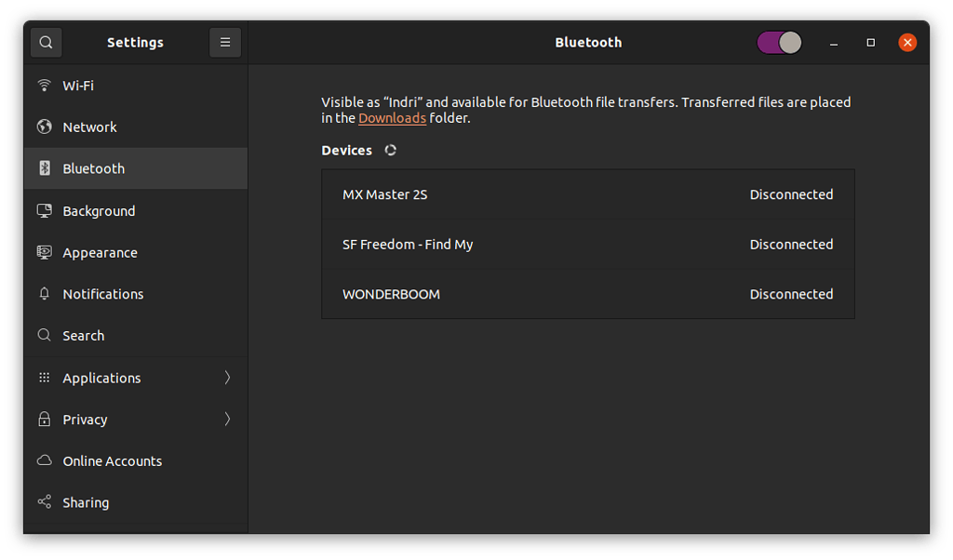Select the WONDERBOOM device row
Image resolution: width=953 pixels, height=560 pixels.
pos(587,294)
